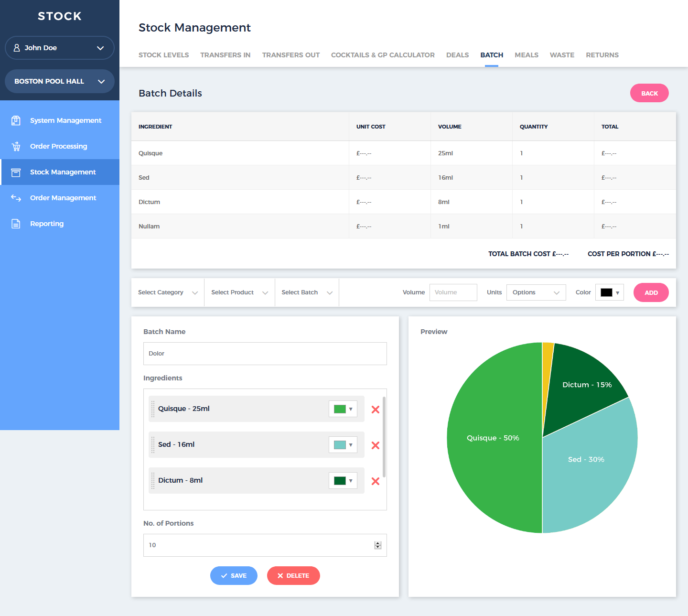The height and width of the screenshot is (616, 688).
Task: Click the System Management sidebar icon
Action: coord(16,120)
